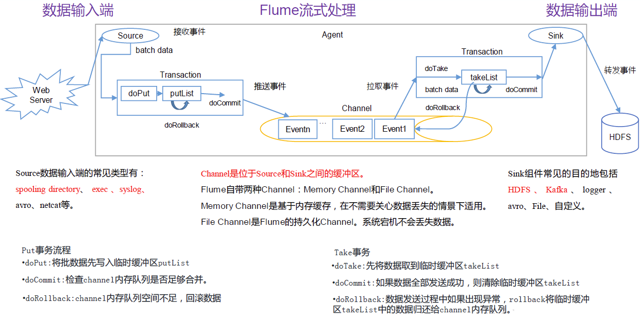
Task: Click the line starting "Memory Channel是基于内存缓存"
Action: click(344, 206)
